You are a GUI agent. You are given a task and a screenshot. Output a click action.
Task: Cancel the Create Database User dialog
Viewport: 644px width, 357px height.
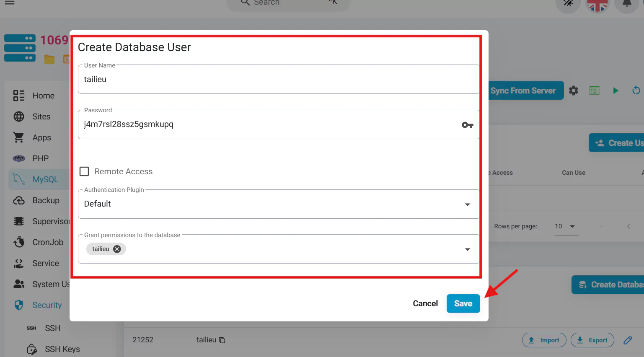[x=425, y=303]
